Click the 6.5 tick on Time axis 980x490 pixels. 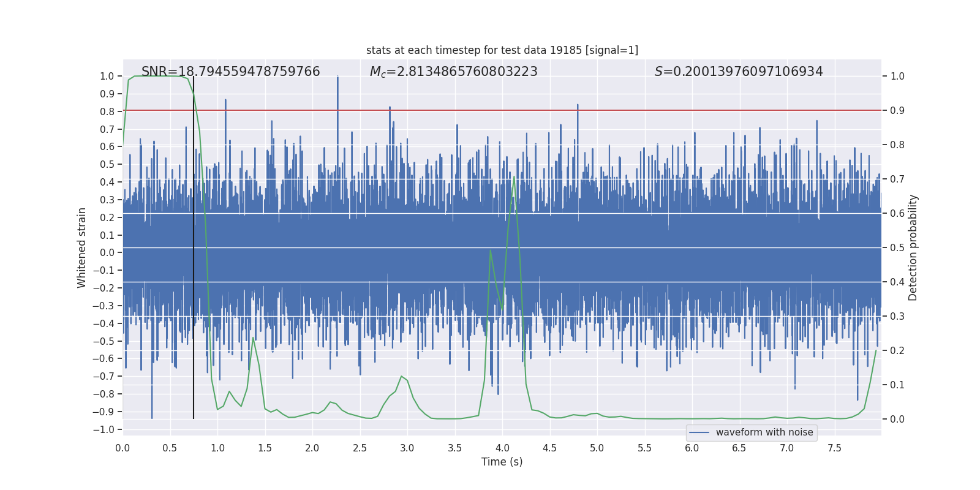point(740,448)
